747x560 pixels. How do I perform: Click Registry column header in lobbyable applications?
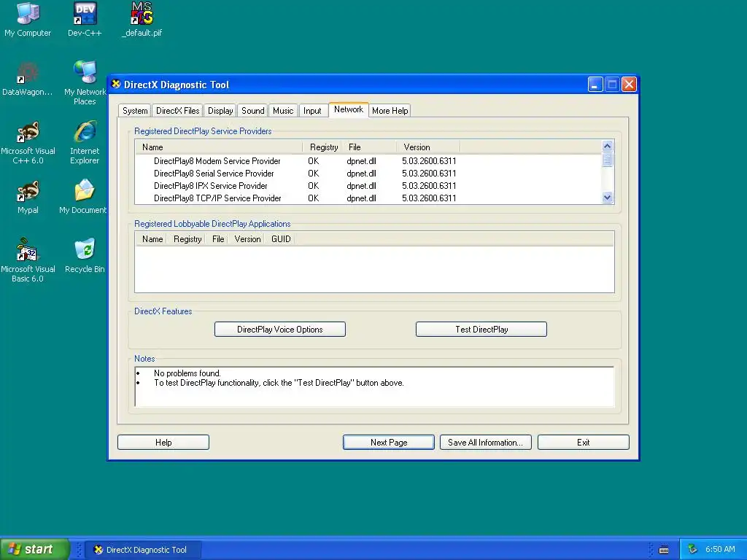187,239
